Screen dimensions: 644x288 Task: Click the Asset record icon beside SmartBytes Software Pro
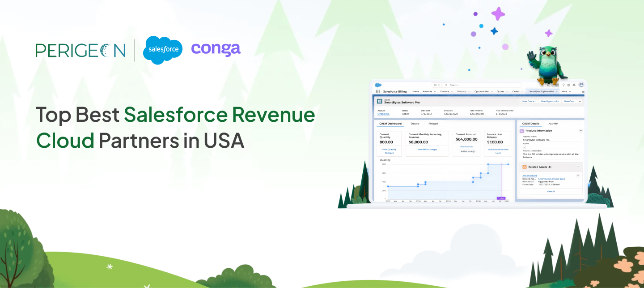(379, 101)
